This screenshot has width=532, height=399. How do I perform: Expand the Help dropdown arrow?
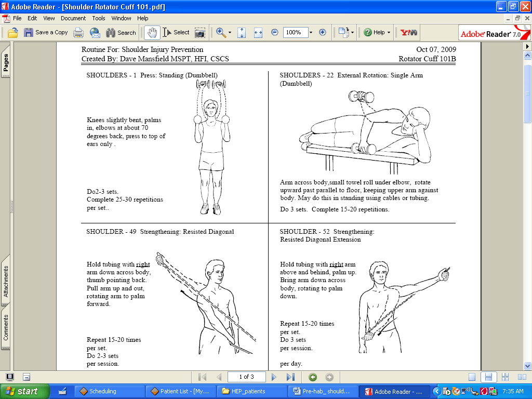pyautogui.click(x=389, y=33)
